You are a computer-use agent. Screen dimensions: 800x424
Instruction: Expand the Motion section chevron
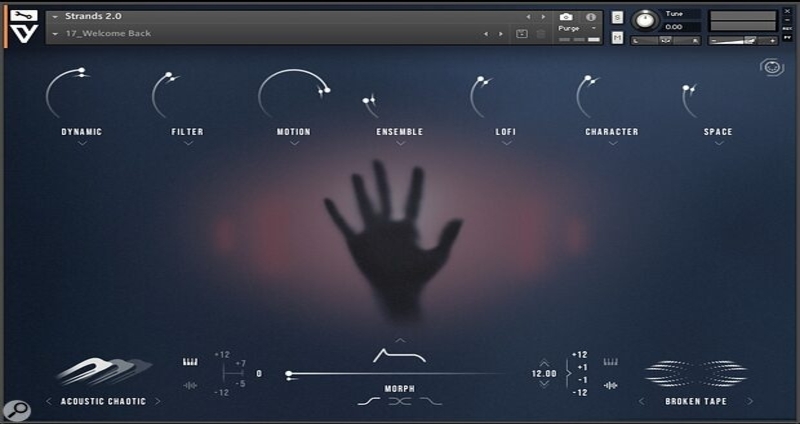pyautogui.click(x=294, y=144)
